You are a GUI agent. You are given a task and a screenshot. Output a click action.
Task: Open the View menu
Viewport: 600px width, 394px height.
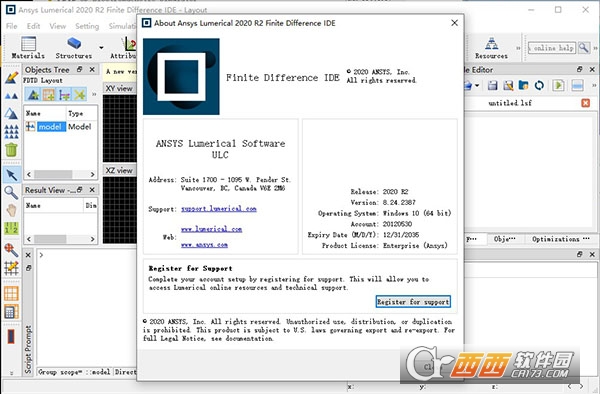[57, 26]
